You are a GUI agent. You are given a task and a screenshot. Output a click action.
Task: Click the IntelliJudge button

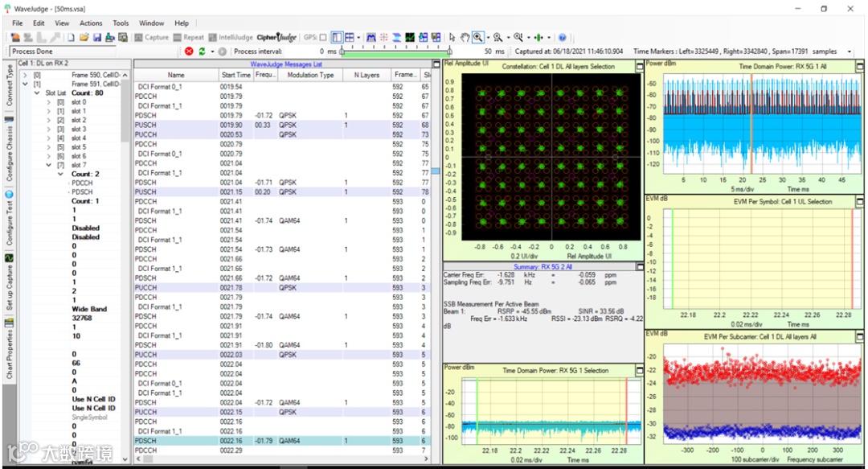[x=229, y=38]
